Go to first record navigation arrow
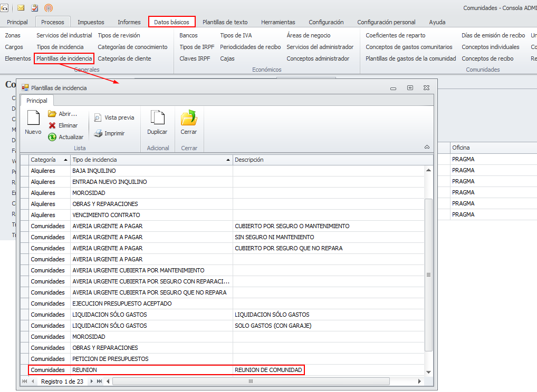Screen dimensions: 537x392 (25, 381)
